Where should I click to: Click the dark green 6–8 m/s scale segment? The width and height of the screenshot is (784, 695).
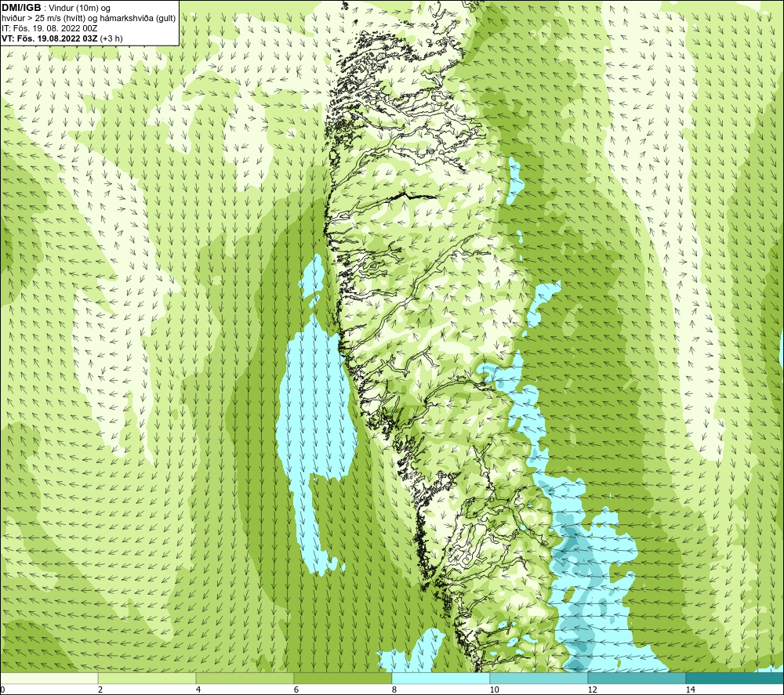[x=343, y=678]
